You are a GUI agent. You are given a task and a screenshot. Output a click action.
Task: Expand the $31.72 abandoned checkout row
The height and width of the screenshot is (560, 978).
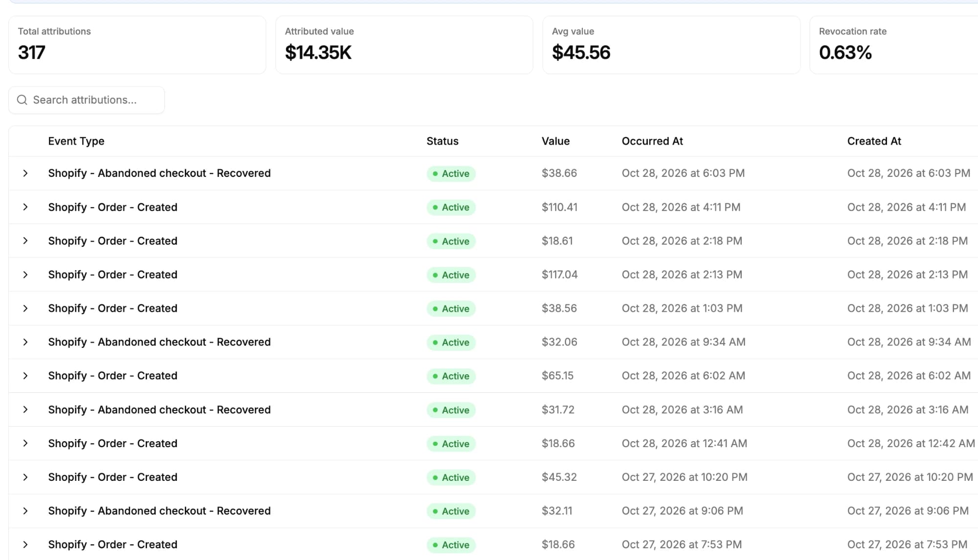pos(25,409)
